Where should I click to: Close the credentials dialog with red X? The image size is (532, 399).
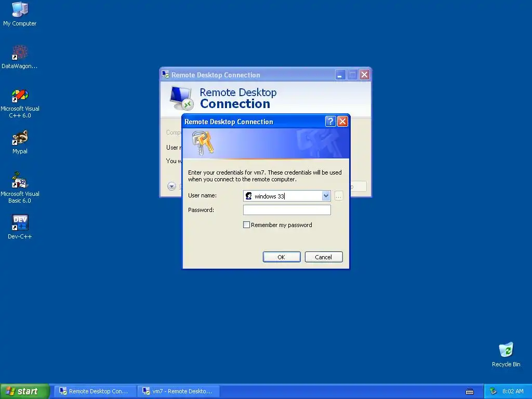(343, 122)
